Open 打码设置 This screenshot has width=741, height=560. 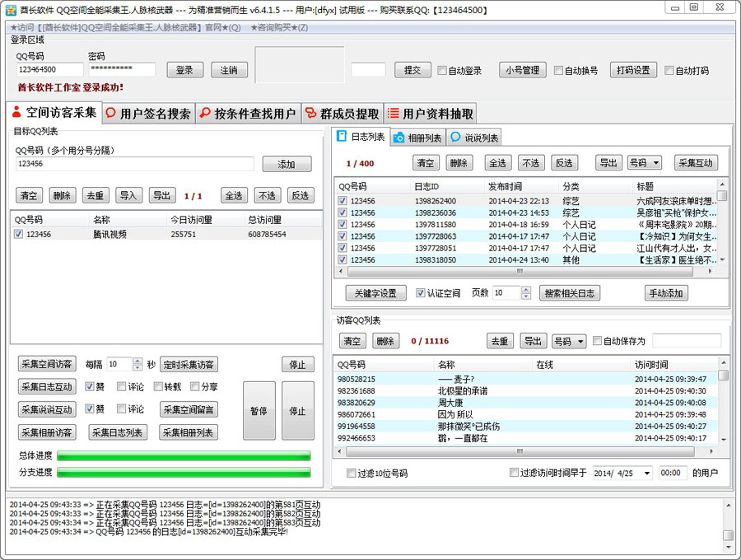[x=633, y=70]
